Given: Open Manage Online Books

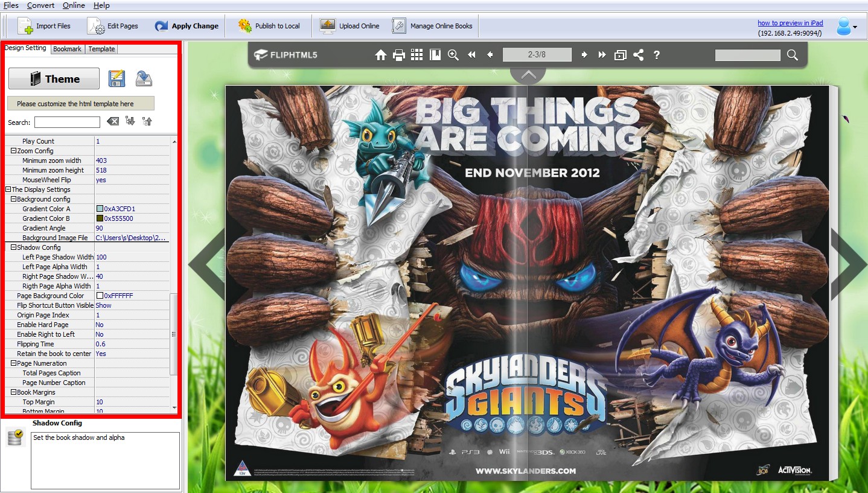Looking at the screenshot, I should [x=398, y=26].
